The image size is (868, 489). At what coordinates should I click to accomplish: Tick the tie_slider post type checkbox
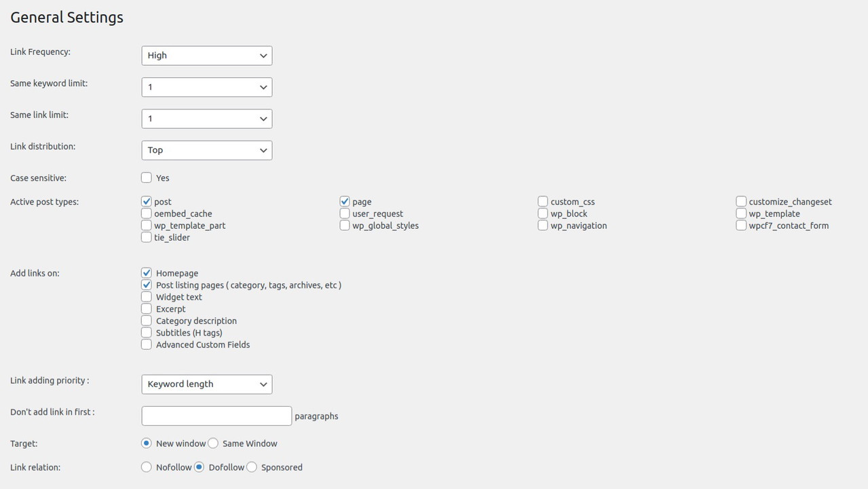(147, 237)
